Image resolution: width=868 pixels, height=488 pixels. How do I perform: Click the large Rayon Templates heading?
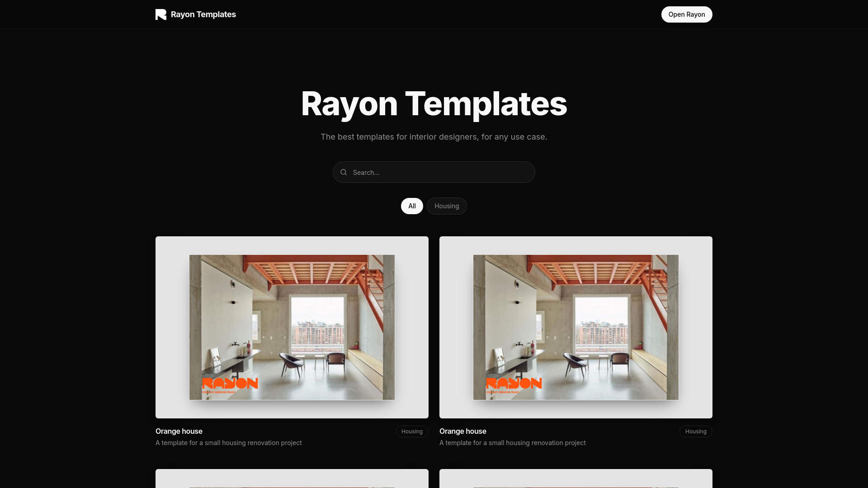[434, 104]
